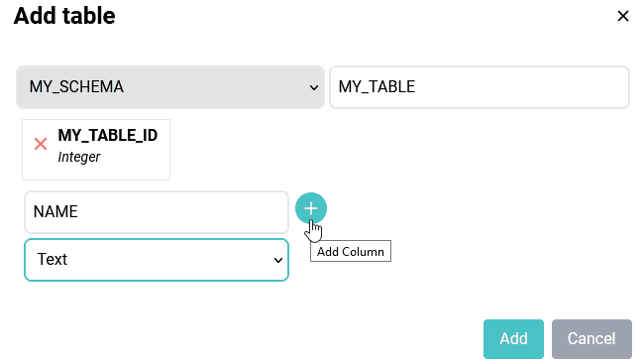Select the MY_TABLE_ID column card
Viewport: 644px width, 364px height.
click(96, 150)
